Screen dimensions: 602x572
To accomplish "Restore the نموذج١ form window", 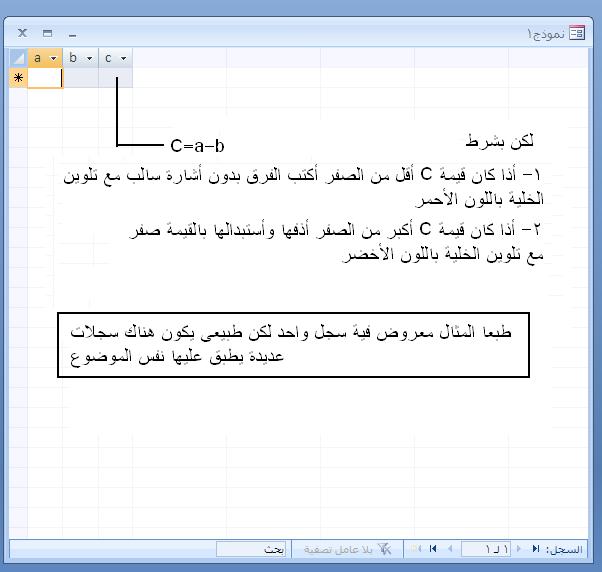I will coord(47,33).
